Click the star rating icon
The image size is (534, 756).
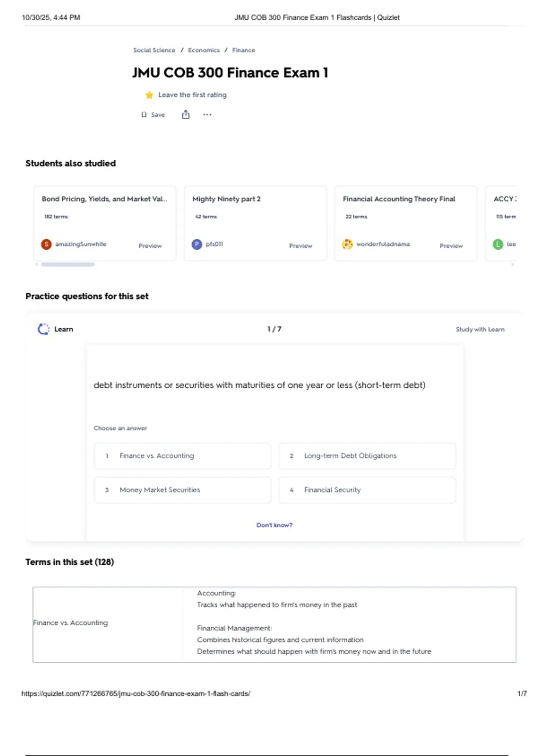coord(149,95)
